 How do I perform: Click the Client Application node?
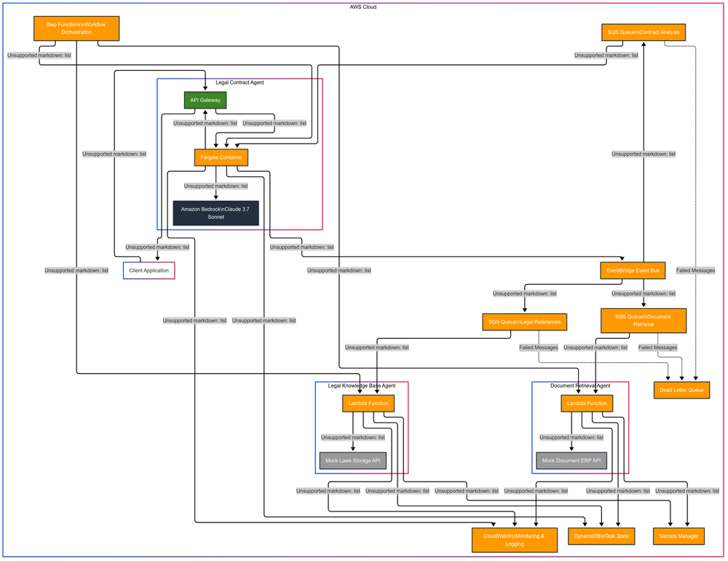[149, 270]
